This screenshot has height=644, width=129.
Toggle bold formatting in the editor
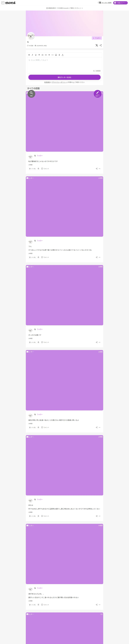tap(29, 55)
